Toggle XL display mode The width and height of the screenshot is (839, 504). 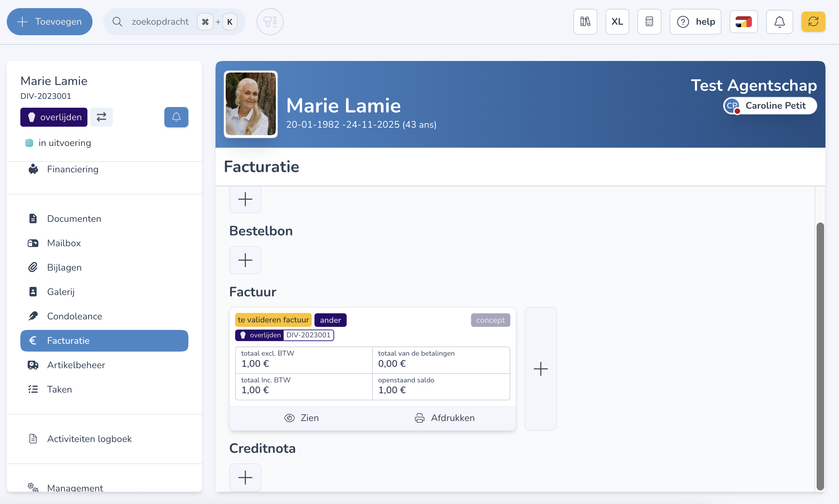point(617,22)
